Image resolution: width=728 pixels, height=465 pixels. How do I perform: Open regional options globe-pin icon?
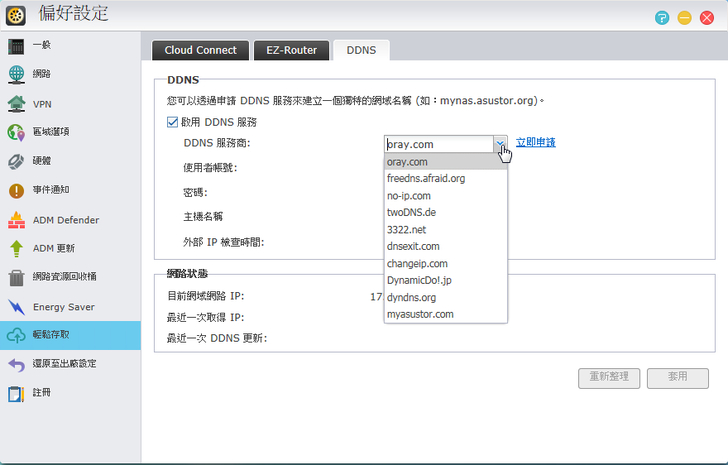[x=16, y=132]
